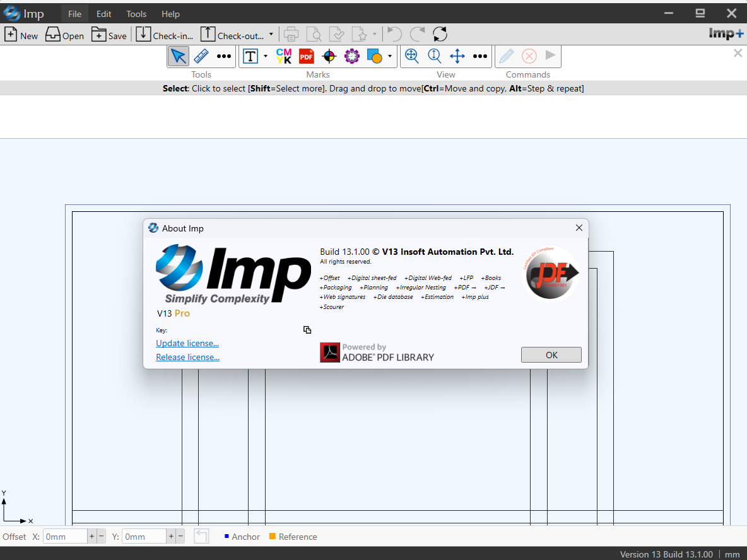Screen dimensions: 747x560
Task: Copy the key with copy icon
Action: (307, 330)
